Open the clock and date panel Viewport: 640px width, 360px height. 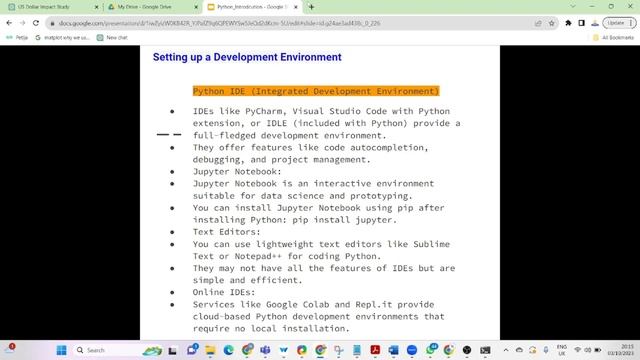620,350
